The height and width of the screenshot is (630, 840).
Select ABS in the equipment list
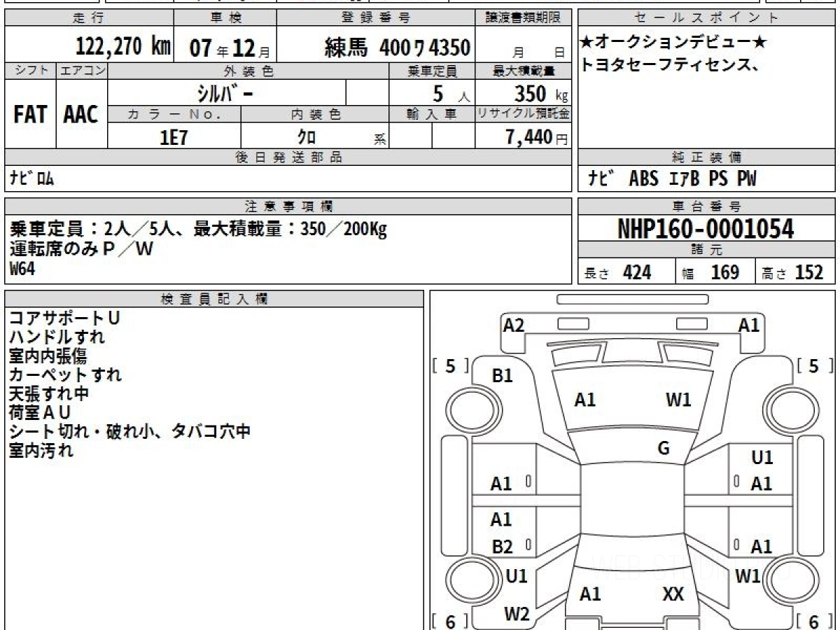[643, 179]
